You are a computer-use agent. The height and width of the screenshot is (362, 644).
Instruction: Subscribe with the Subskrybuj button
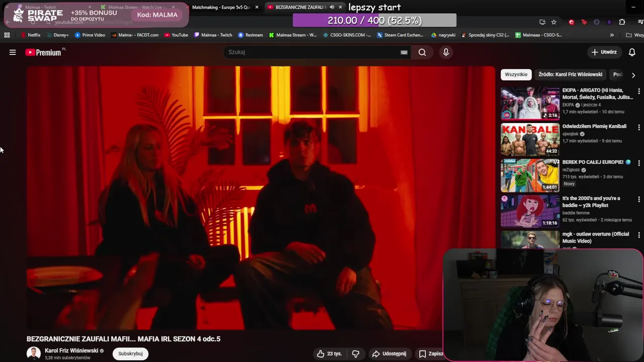click(x=130, y=353)
